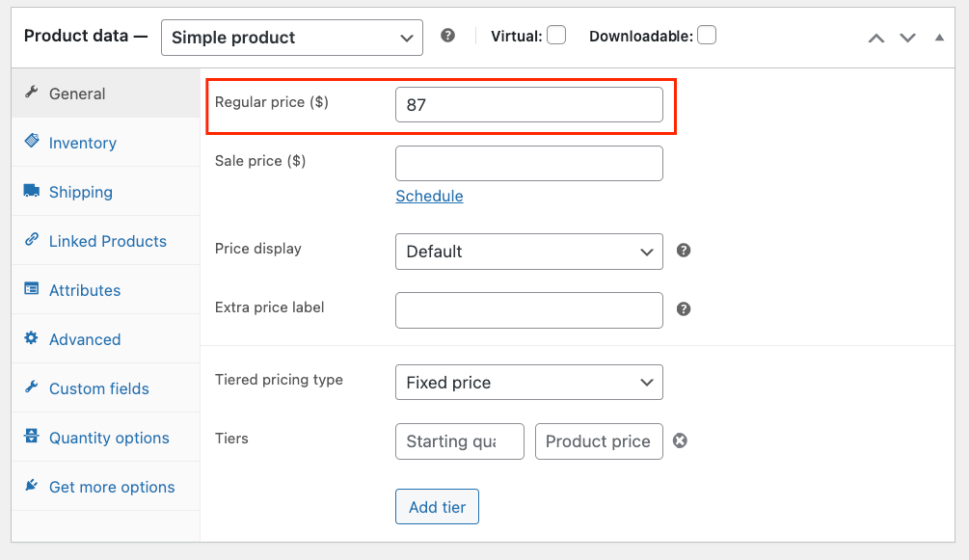969x560 pixels.
Task: Click the Attributes list icon
Action: pos(32,288)
